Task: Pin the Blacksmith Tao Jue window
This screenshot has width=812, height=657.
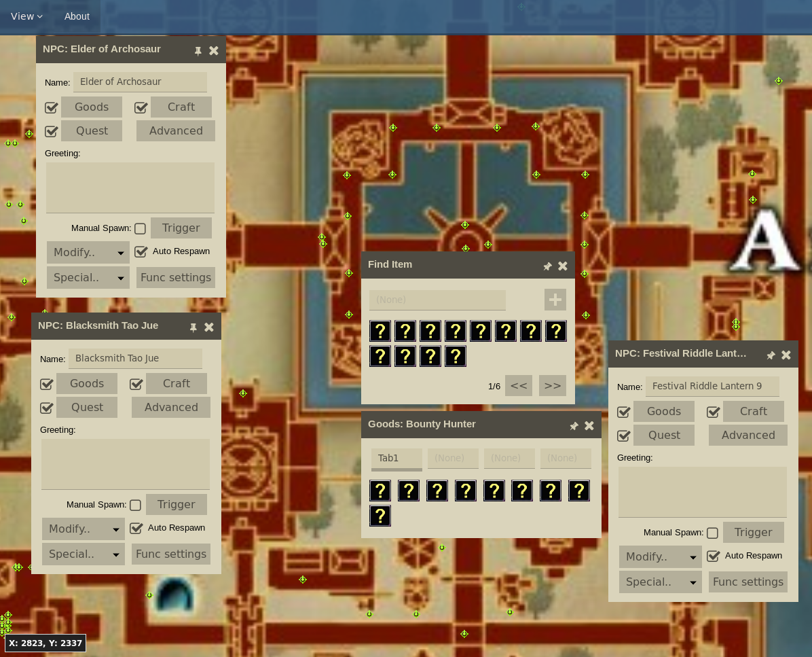Action: (193, 327)
